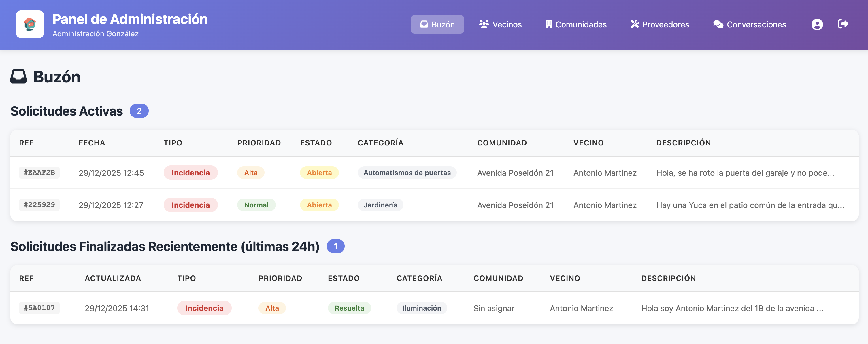Click the logout arrow icon
Image resolution: width=868 pixels, height=344 pixels.
pos(844,24)
